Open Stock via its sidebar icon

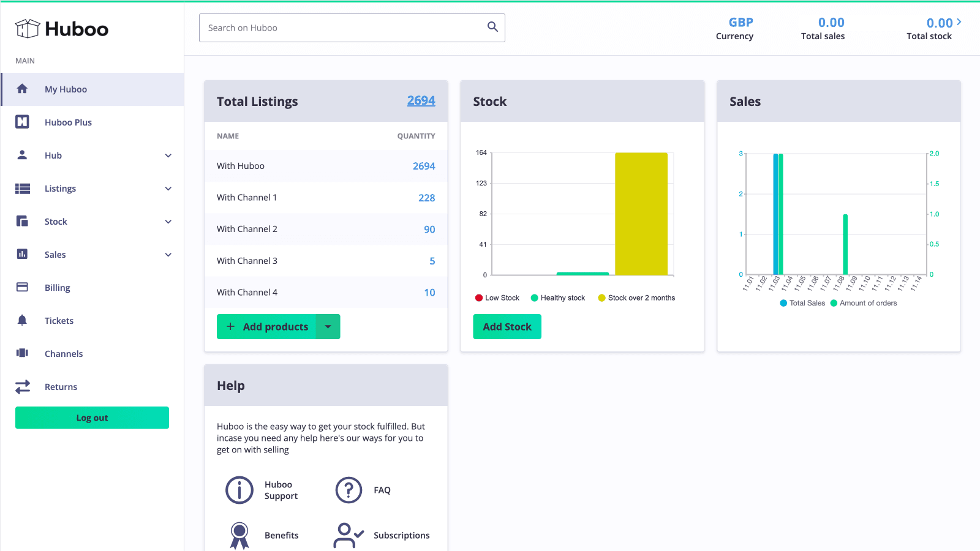click(x=22, y=221)
